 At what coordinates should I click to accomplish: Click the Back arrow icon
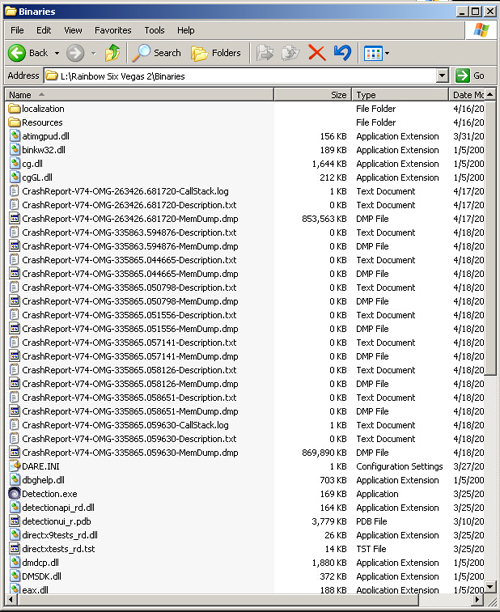pos(17,53)
